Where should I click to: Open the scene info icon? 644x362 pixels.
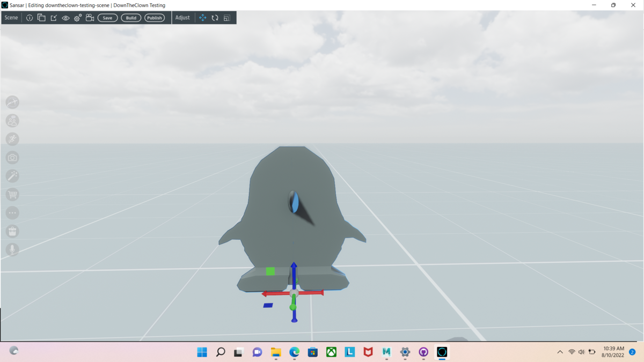point(30,18)
